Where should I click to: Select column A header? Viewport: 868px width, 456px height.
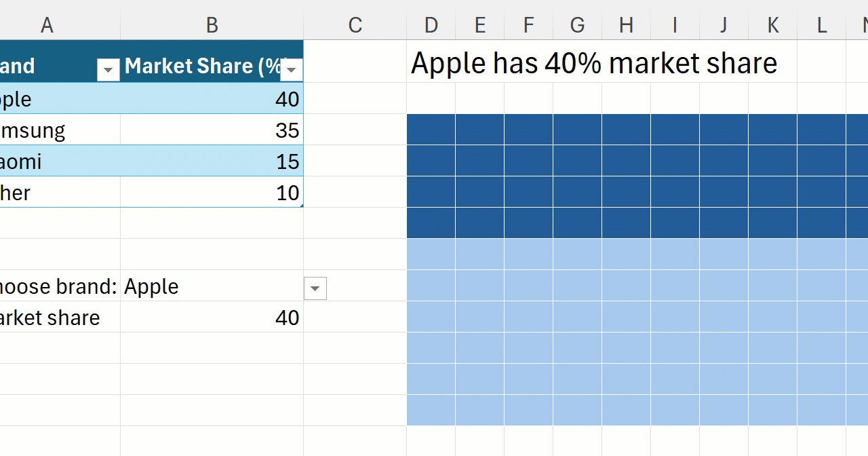(x=47, y=25)
